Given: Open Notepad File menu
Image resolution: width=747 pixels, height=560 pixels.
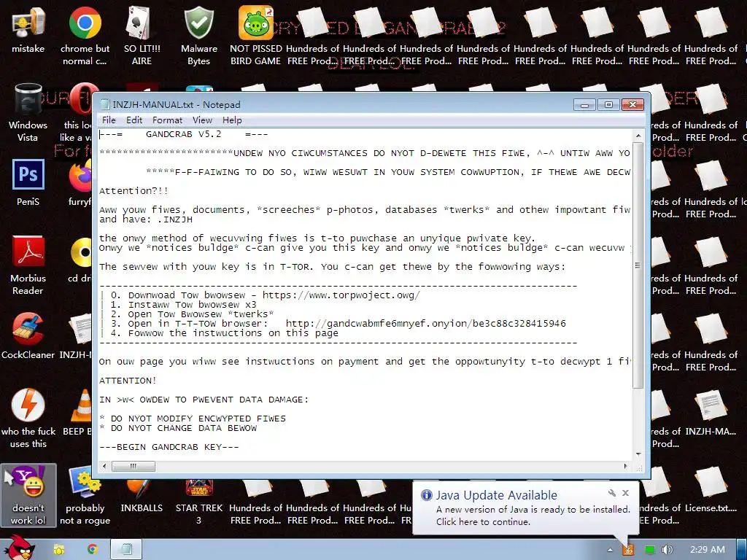Looking at the screenshot, I should 109,120.
